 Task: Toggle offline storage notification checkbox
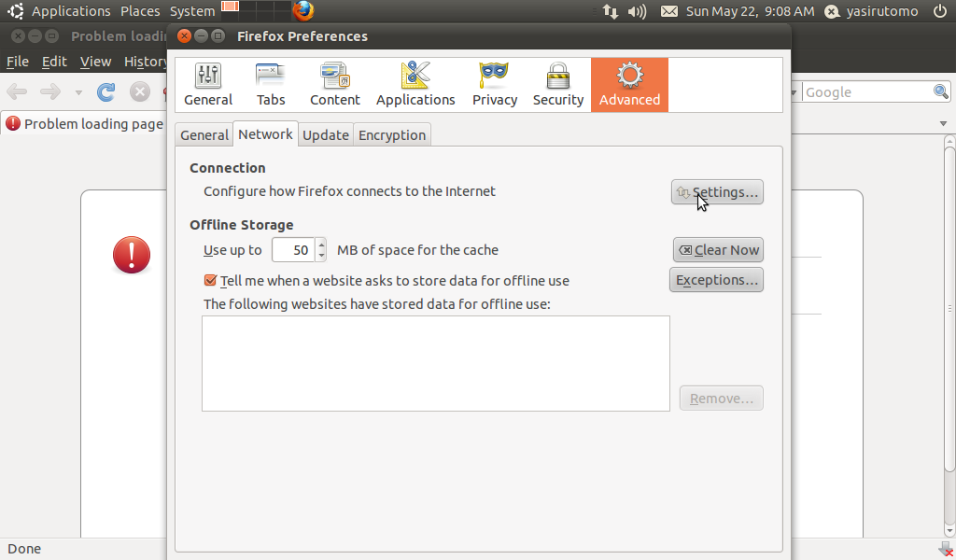210,280
